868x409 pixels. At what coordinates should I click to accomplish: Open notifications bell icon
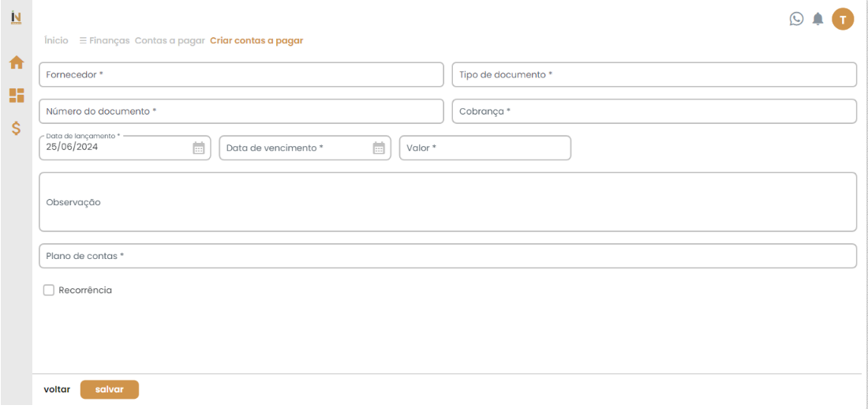(817, 19)
